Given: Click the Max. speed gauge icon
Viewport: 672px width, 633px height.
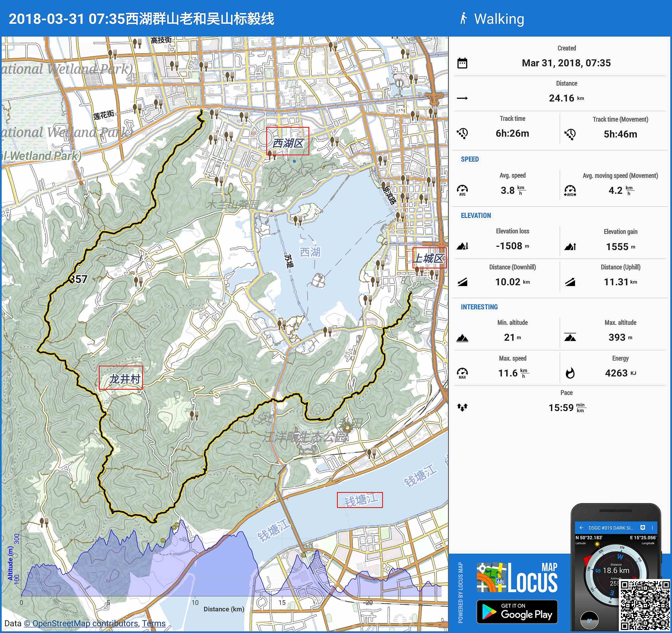Looking at the screenshot, I should [x=462, y=373].
